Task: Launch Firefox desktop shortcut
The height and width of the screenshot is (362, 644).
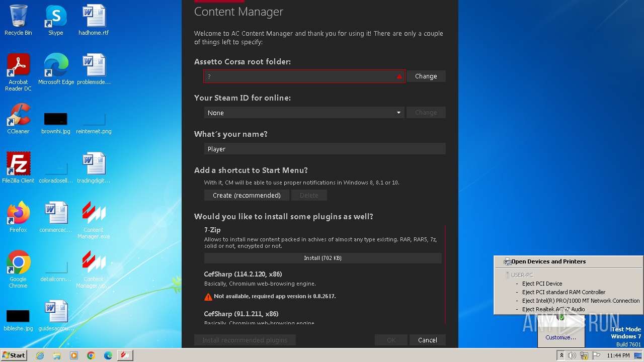Action: tap(18, 217)
